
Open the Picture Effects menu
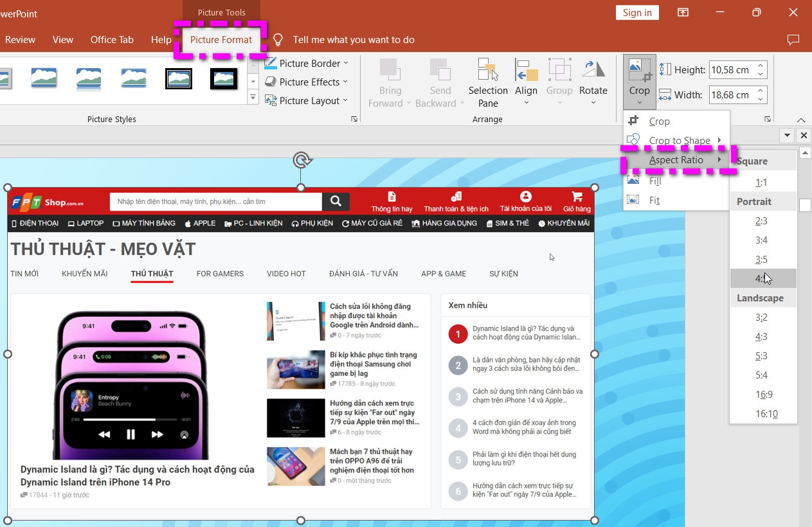pos(307,82)
